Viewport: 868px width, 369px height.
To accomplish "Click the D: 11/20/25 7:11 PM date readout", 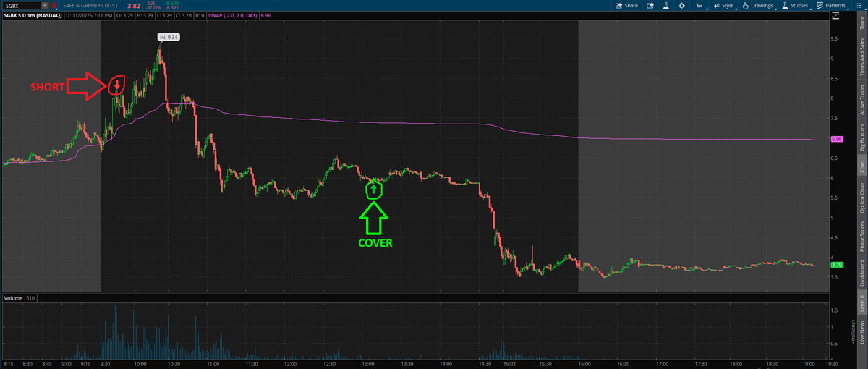I will 89,16.
